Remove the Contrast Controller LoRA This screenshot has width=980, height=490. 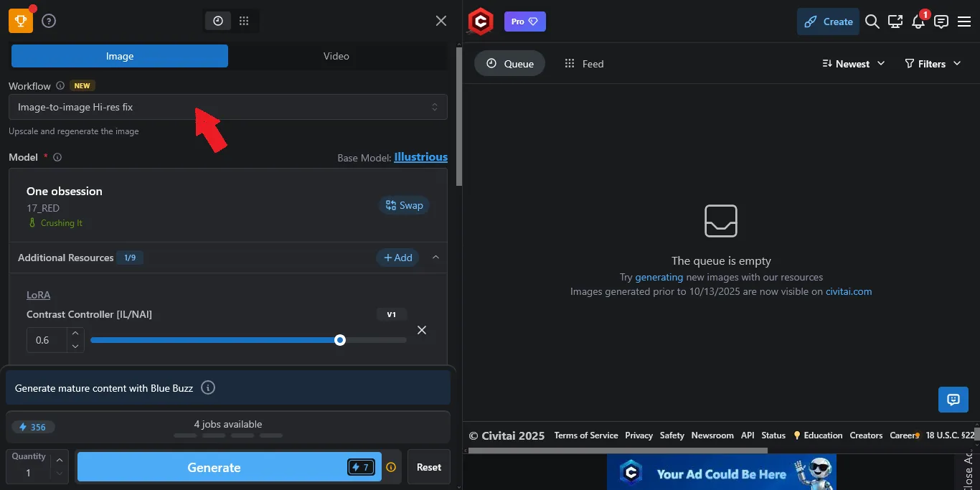coord(422,330)
